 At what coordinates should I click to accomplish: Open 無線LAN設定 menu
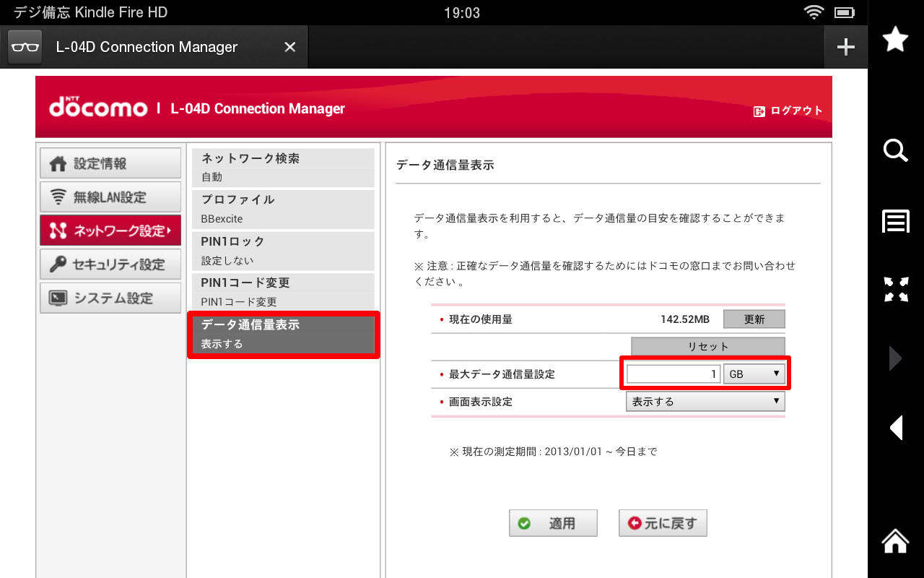click(x=110, y=197)
